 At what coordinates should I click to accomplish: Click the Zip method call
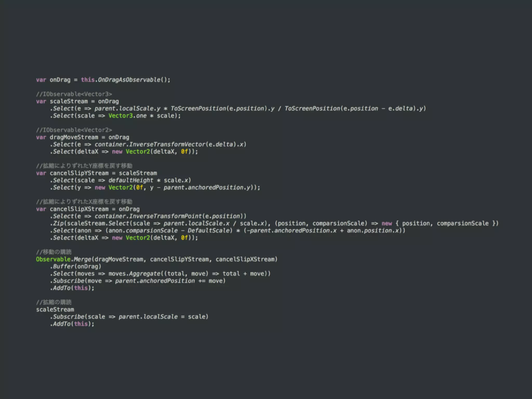[58, 223]
